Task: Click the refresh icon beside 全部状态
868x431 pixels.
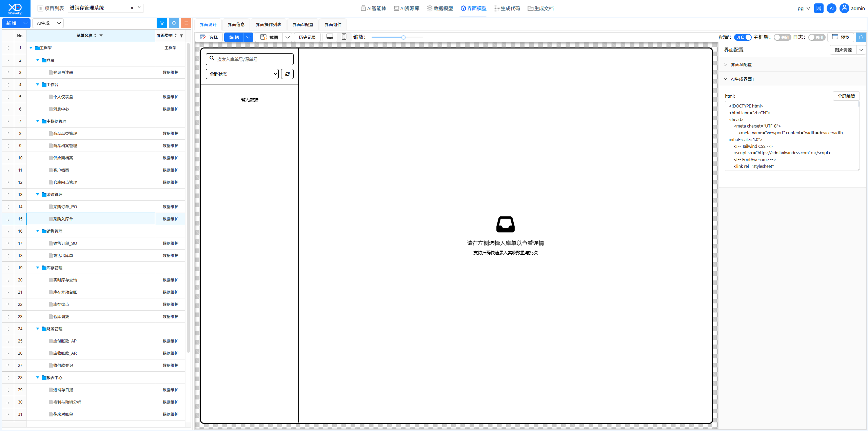Action: pyautogui.click(x=287, y=74)
